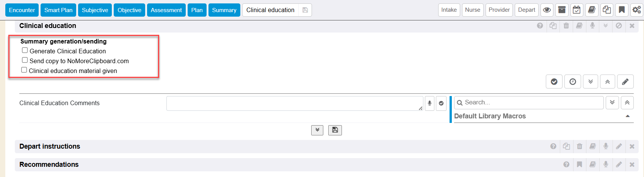The image size is (644, 177).
Task: Click the Provider button
Action: click(x=499, y=10)
